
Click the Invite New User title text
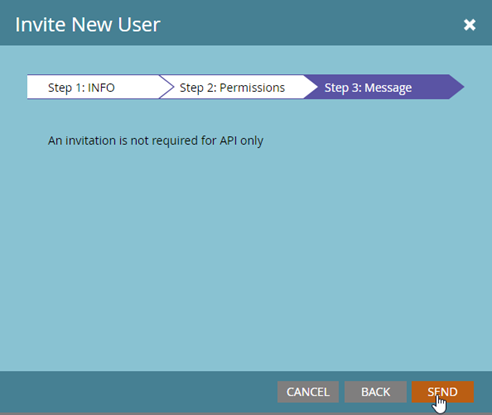88,25
